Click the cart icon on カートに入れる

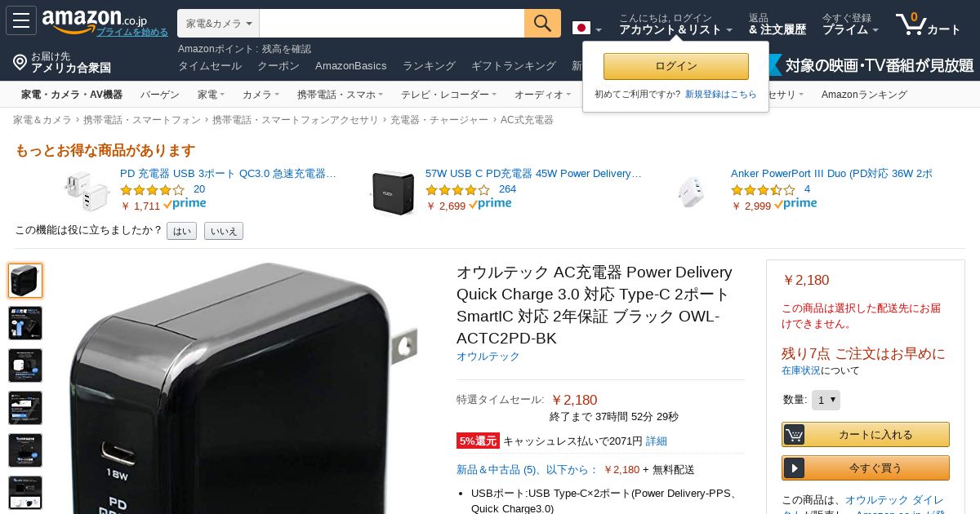[x=795, y=435]
